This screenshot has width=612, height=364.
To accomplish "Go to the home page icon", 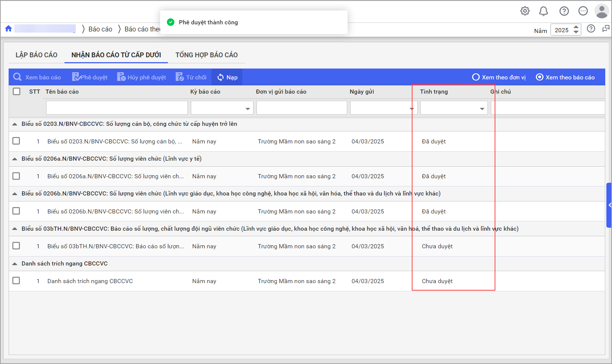I will [x=8, y=28].
